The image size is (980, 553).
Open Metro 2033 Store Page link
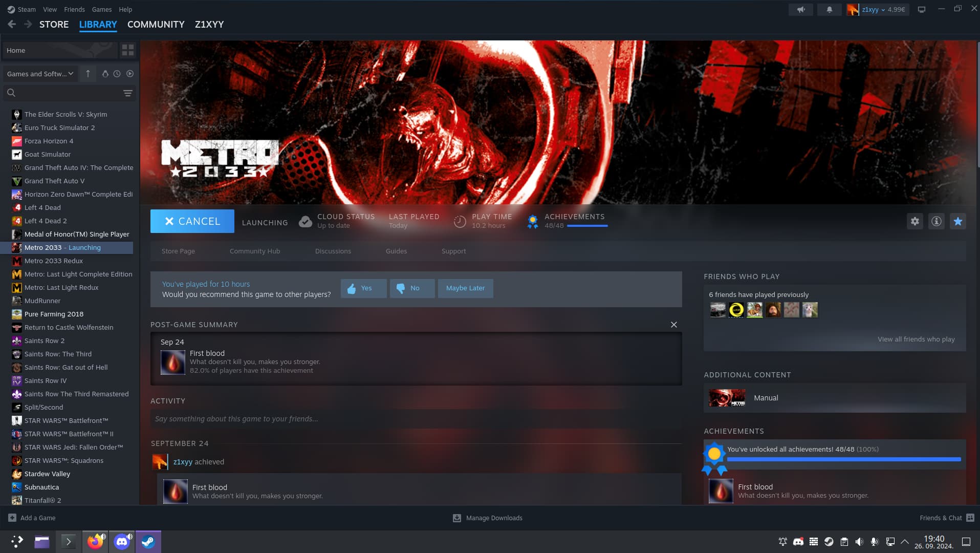178,251
